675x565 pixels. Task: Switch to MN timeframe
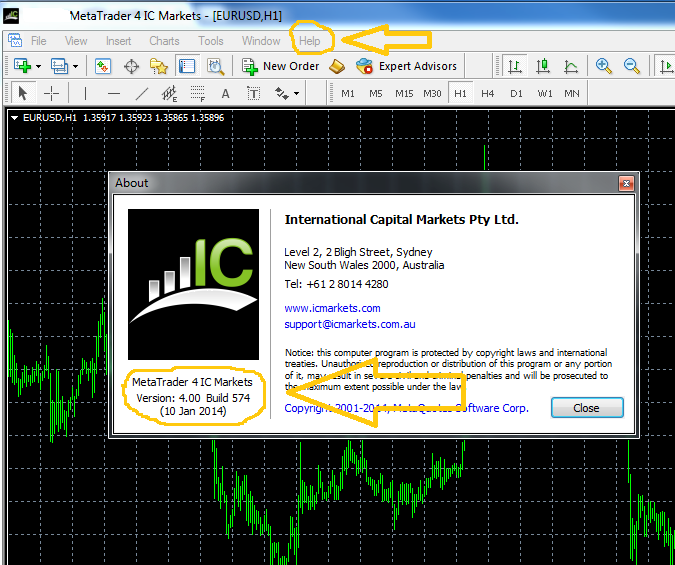tap(572, 93)
